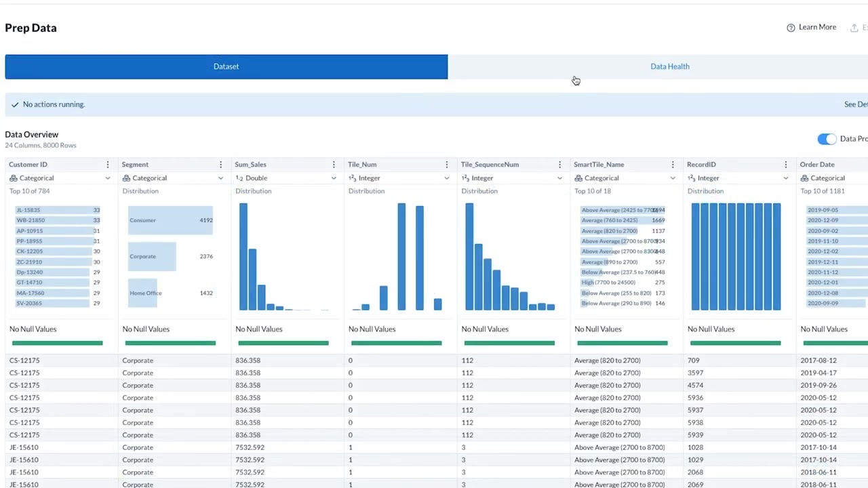The image size is (868, 488).
Task: Switch to the Data Health tab
Action: click(670, 66)
